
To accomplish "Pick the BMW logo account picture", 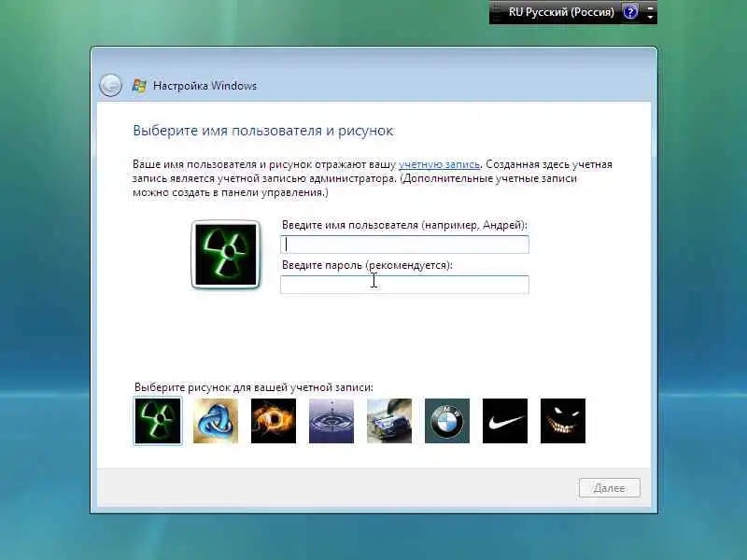I will (x=447, y=421).
